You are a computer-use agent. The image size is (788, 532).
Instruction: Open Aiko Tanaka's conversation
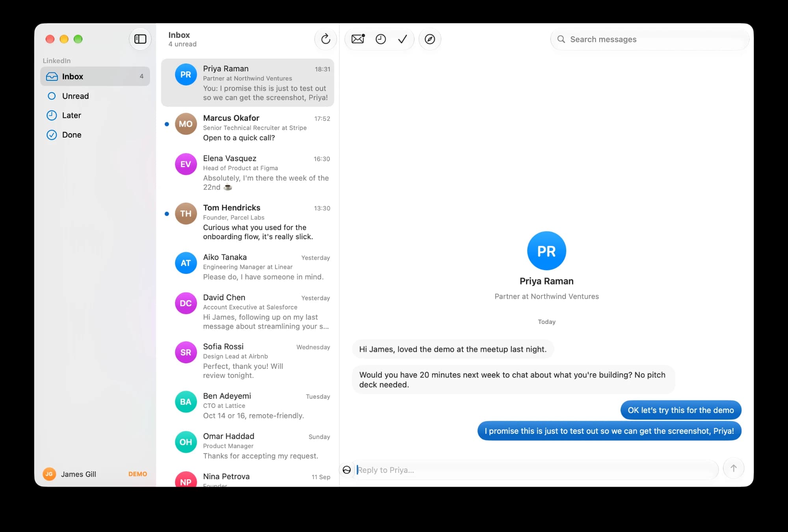pyautogui.click(x=247, y=267)
